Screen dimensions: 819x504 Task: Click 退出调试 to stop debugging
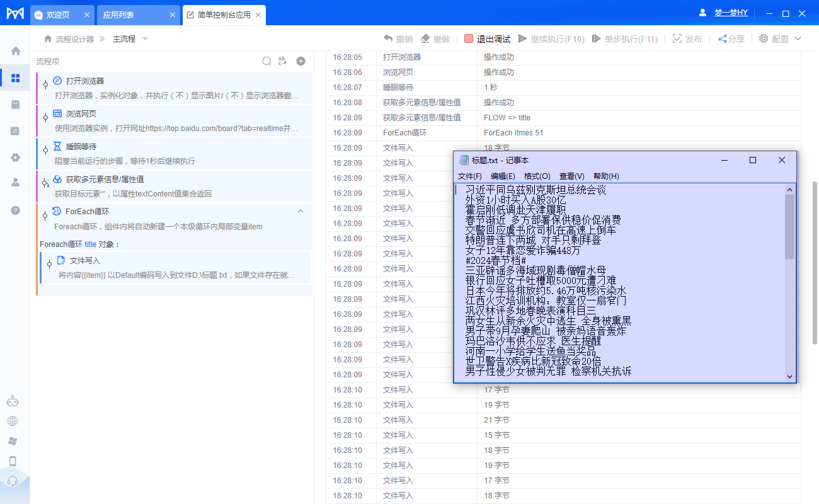[487, 38]
